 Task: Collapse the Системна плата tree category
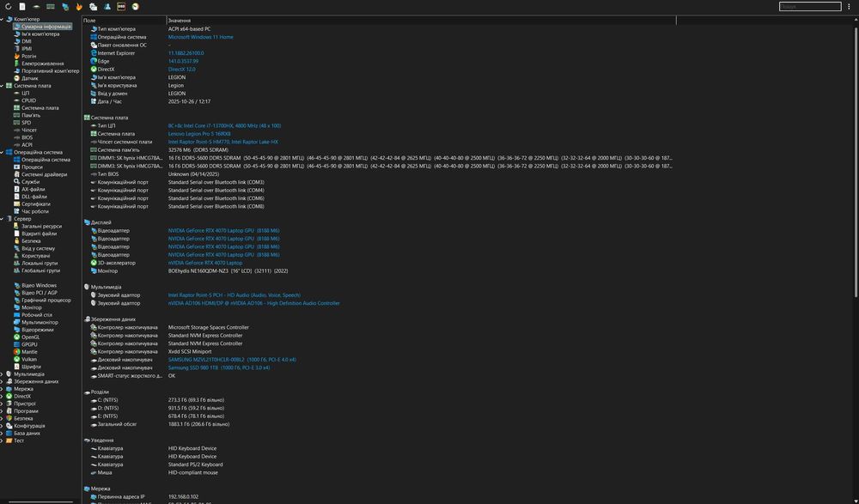(x=3, y=86)
